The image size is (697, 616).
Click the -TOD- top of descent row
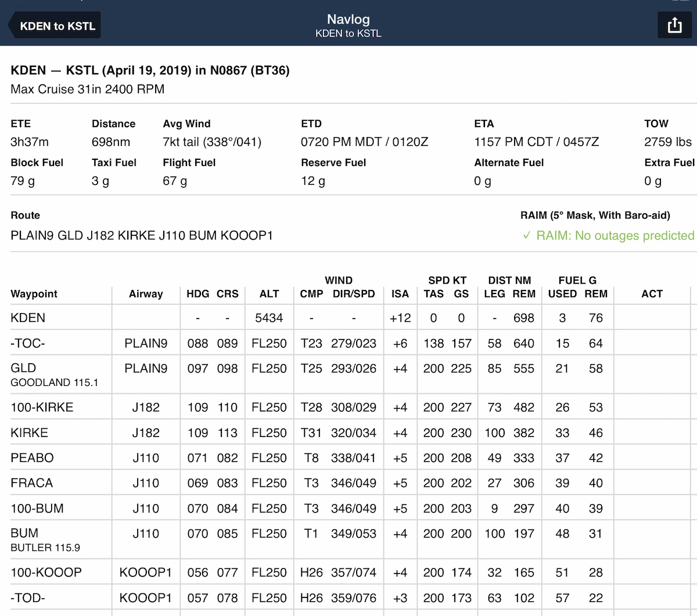tap(27, 598)
